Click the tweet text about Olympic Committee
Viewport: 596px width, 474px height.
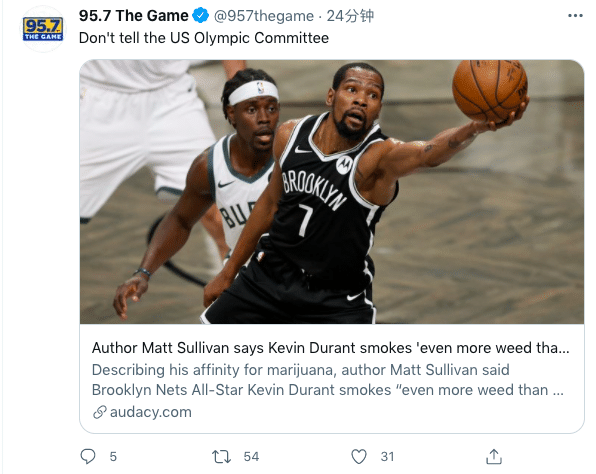pyautogui.click(x=204, y=38)
